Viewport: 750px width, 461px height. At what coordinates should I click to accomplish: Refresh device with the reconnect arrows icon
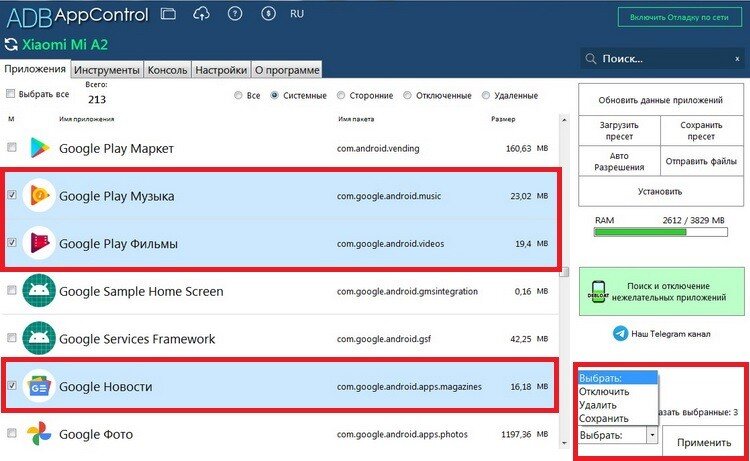click(11, 45)
